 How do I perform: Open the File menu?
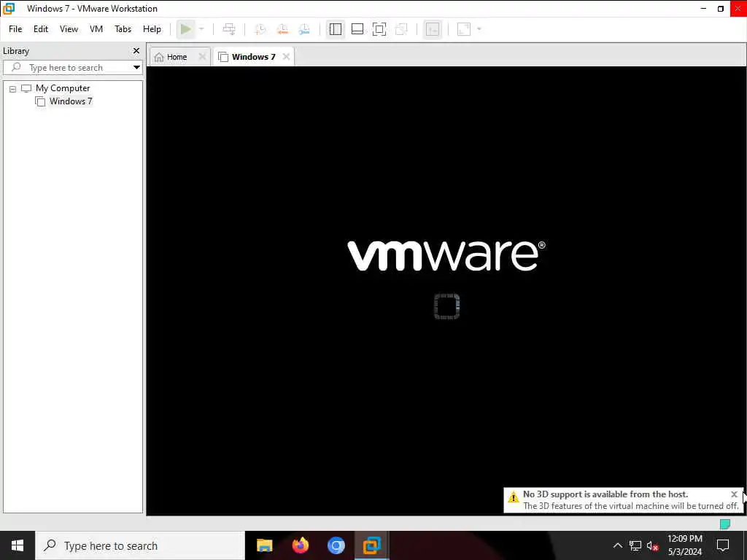click(x=15, y=29)
